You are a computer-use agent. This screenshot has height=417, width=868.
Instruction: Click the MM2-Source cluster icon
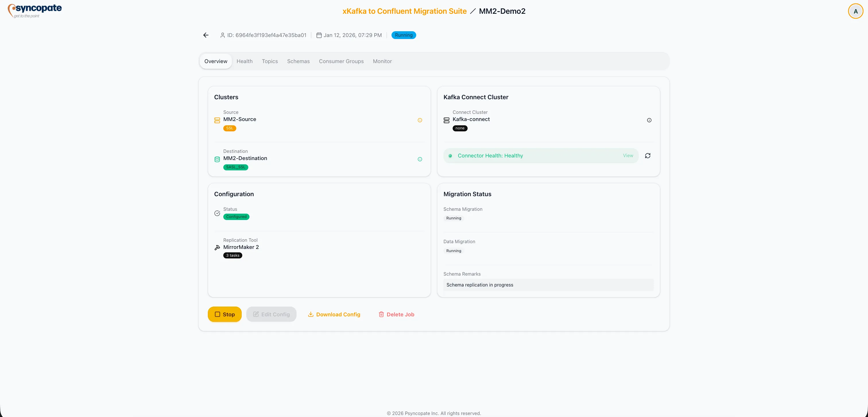coord(217,120)
